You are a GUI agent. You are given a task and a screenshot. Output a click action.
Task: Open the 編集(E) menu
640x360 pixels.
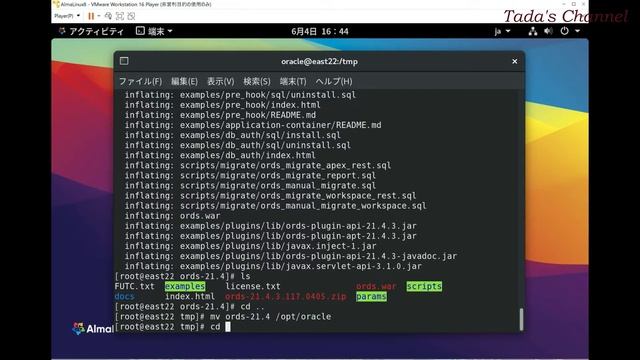pos(184,81)
